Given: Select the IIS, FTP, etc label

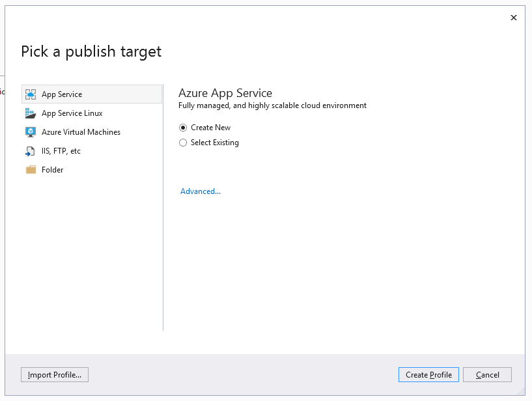Looking at the screenshot, I should pos(61,151).
